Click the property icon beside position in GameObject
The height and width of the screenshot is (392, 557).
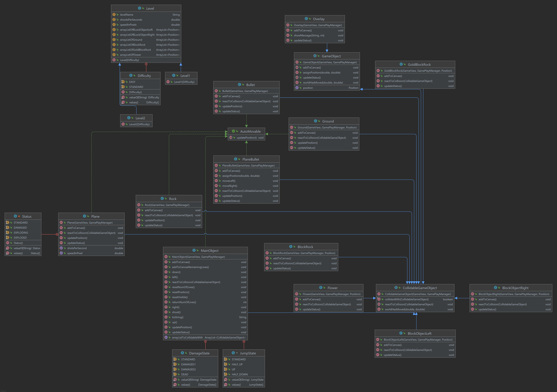click(297, 88)
